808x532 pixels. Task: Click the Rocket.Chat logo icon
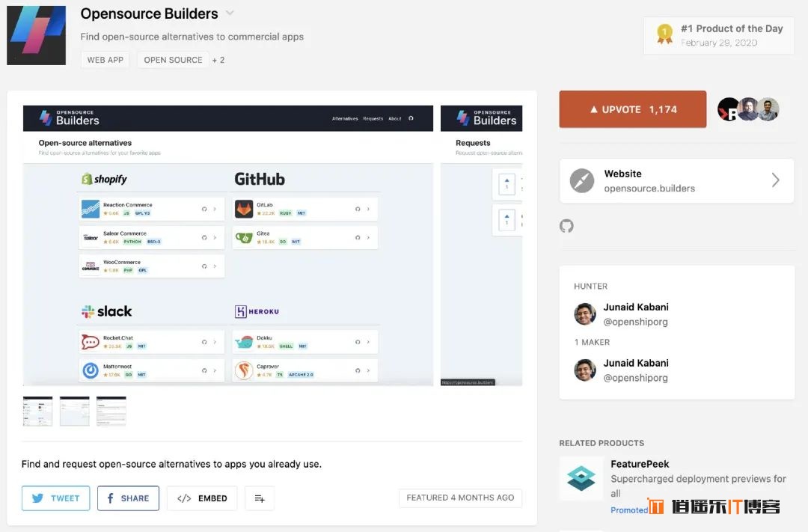click(91, 342)
